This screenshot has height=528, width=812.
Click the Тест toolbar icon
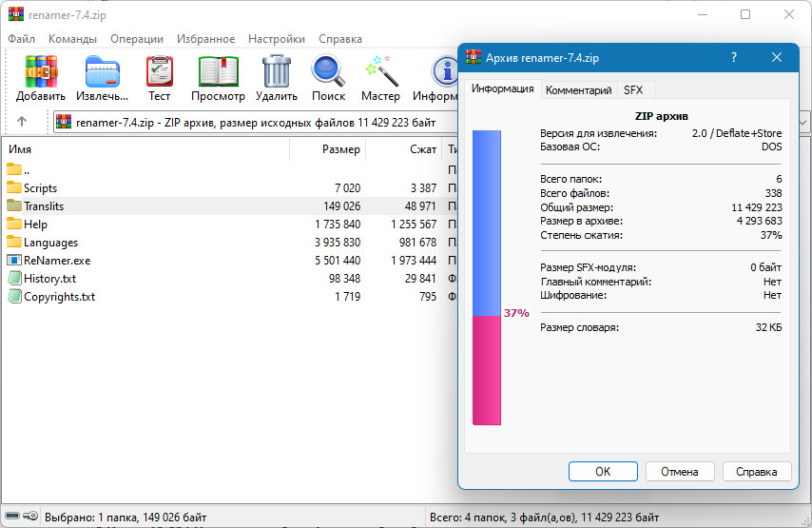[x=160, y=71]
